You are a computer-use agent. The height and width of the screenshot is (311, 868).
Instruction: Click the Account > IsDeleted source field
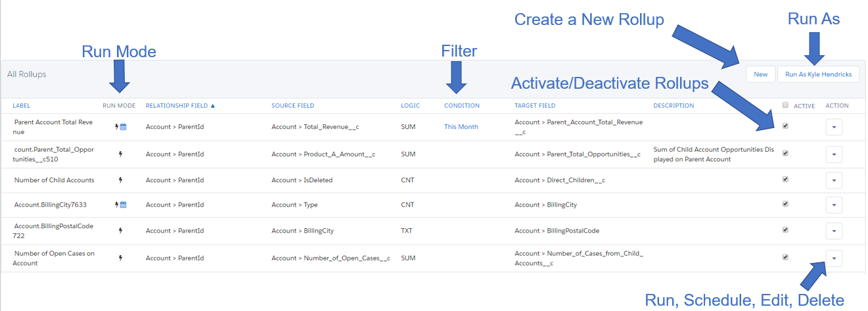point(302,180)
